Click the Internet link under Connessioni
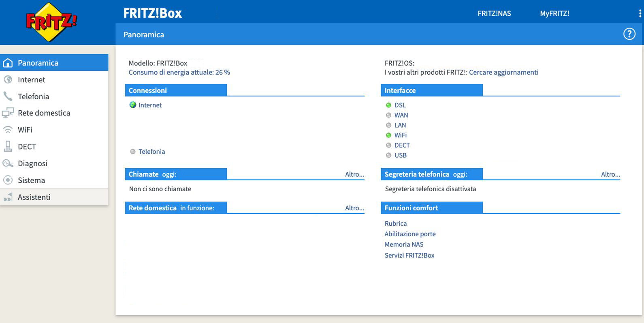This screenshot has width=644, height=323. (x=150, y=105)
